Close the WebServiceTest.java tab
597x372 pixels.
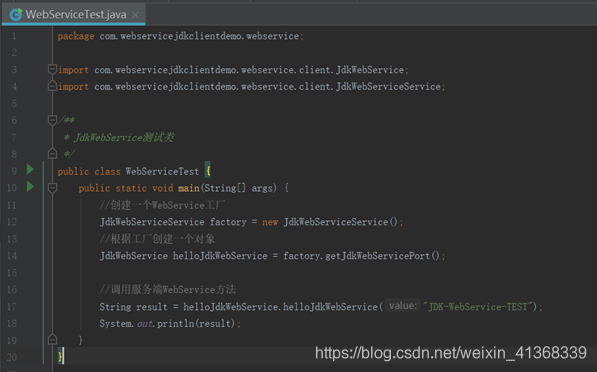tap(135, 15)
